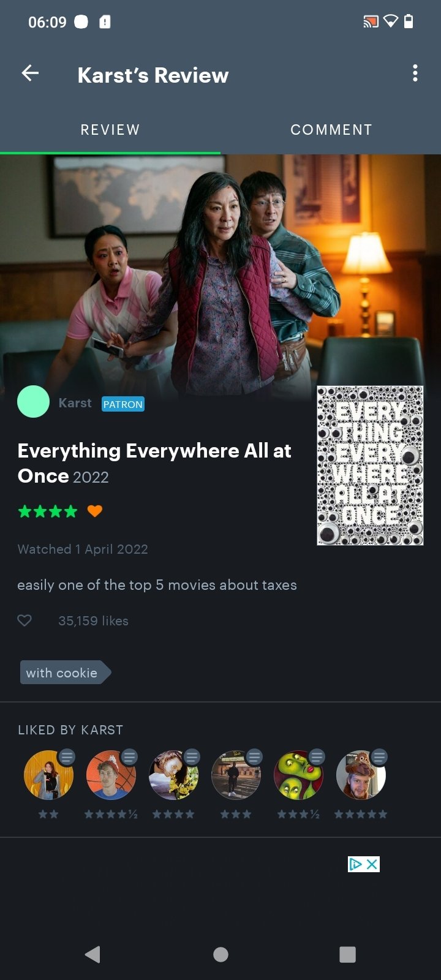441x980 pixels.
Task: Open the four-star reviewer with flowers avatar
Action: click(173, 775)
